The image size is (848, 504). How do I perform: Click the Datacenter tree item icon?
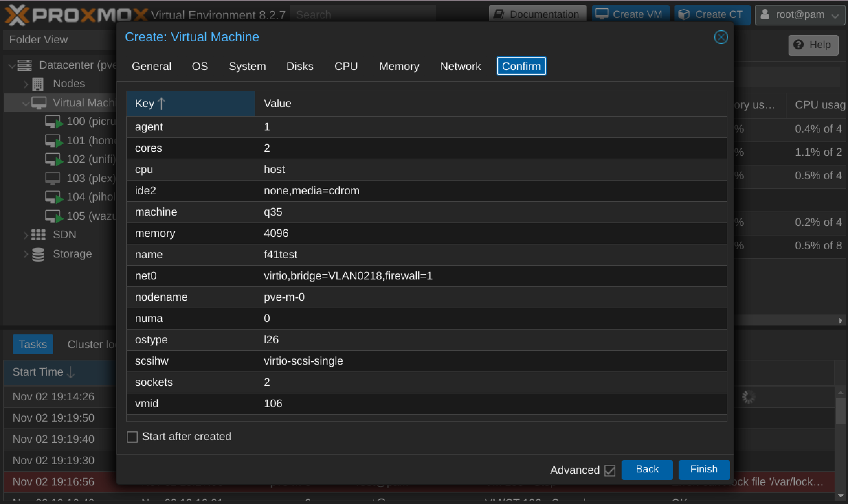tap(24, 65)
